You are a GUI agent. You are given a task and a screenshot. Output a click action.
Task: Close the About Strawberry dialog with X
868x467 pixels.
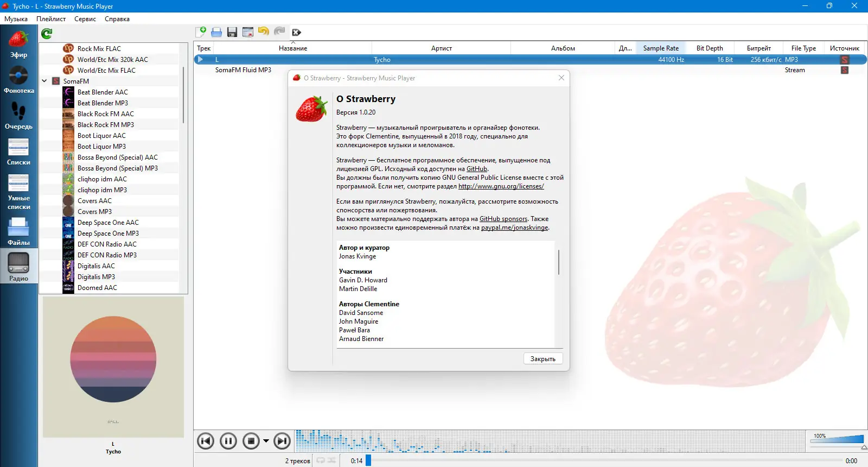(x=561, y=78)
